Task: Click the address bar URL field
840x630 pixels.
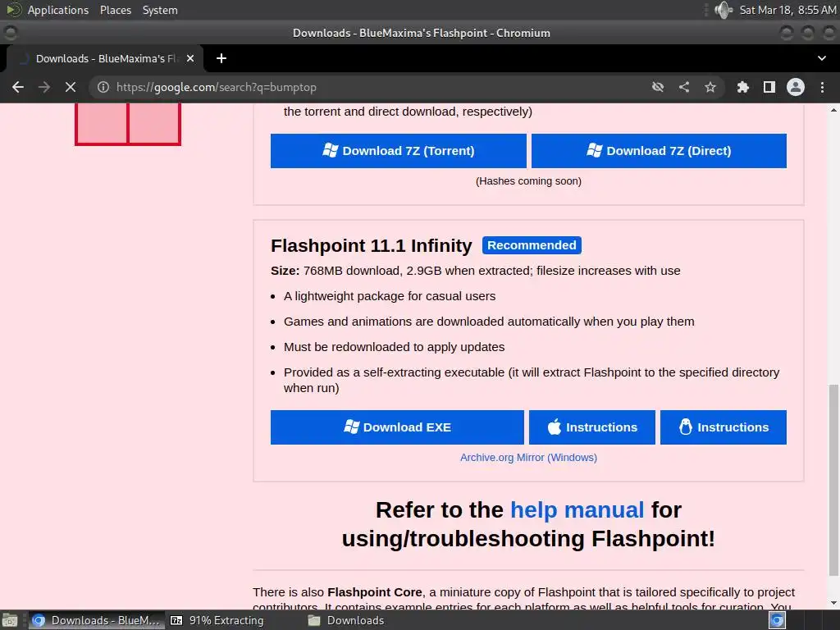Action: (370, 87)
